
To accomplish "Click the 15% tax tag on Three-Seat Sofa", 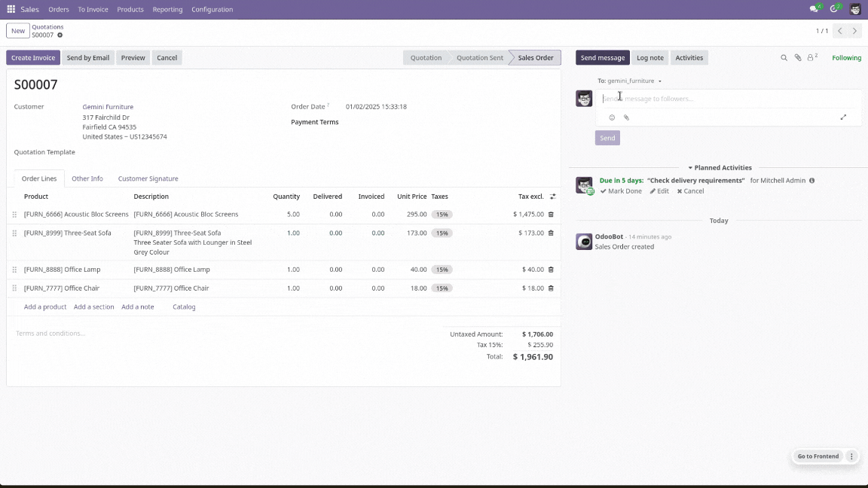I will click(442, 233).
